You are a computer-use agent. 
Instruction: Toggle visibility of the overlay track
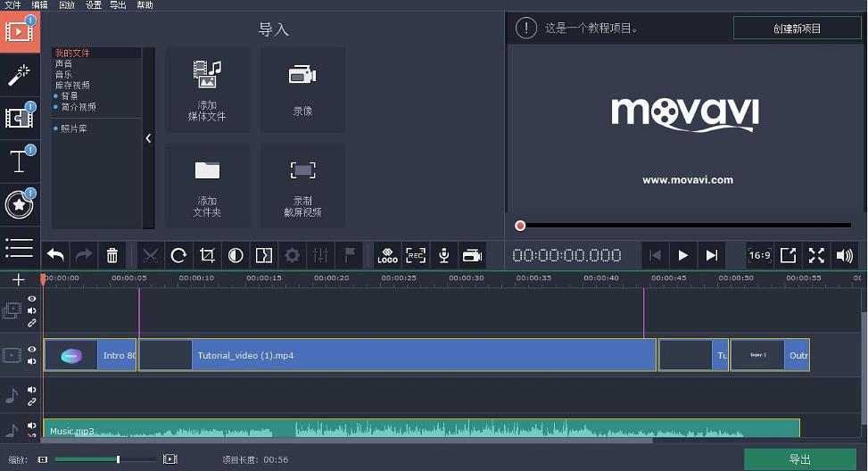click(31, 298)
